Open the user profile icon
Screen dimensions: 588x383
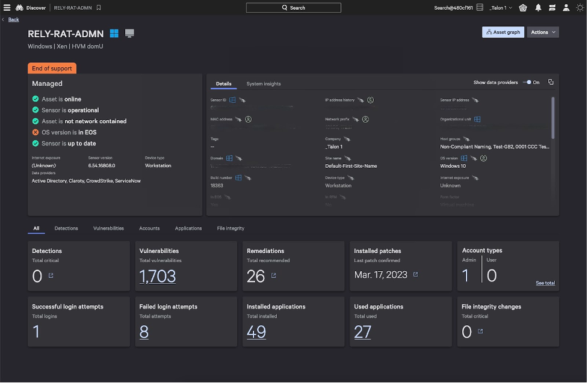point(566,7)
